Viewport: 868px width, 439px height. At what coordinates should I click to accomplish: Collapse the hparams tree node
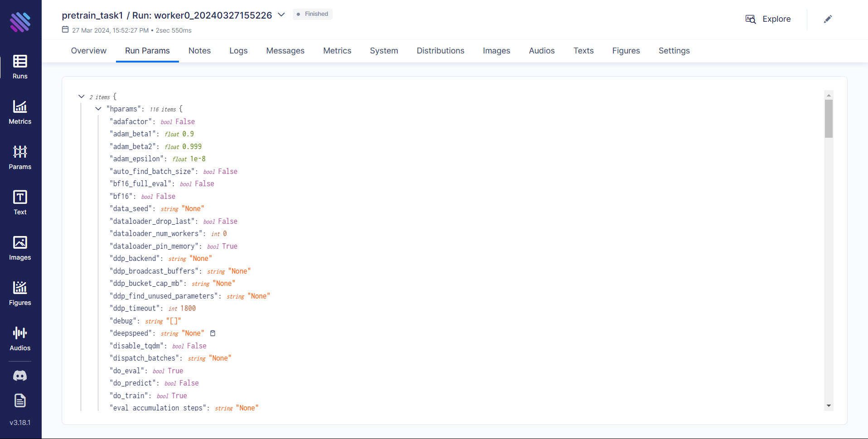(98, 109)
